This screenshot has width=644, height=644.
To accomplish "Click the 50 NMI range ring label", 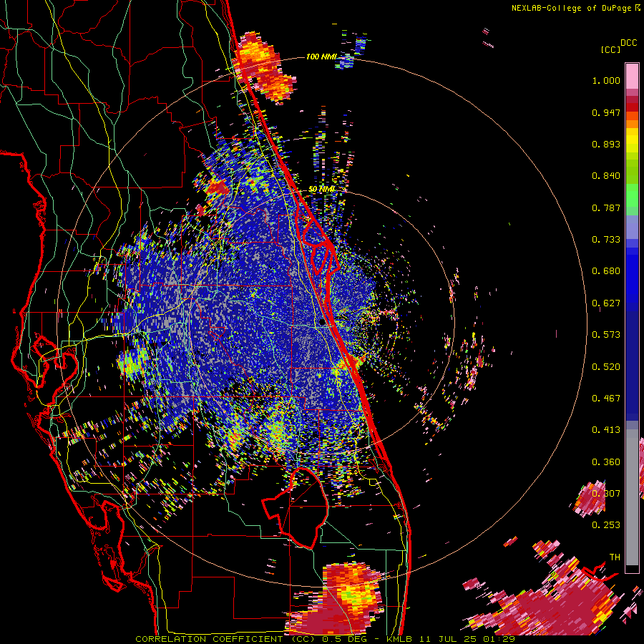I will (321, 190).
